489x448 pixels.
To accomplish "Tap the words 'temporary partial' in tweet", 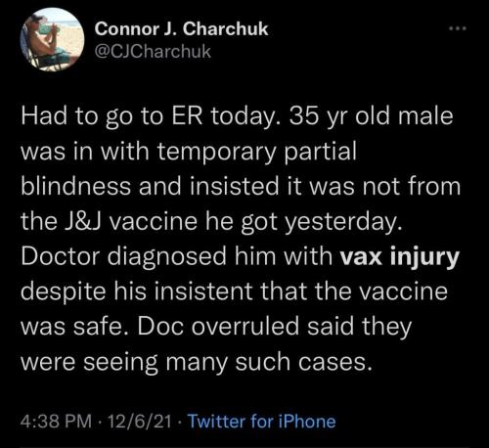I will pos(257,153).
